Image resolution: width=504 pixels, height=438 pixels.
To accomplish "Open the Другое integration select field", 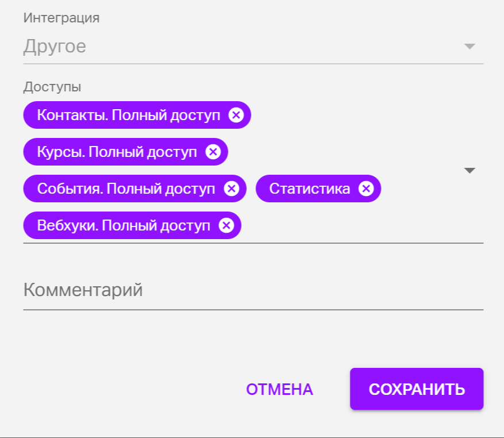I will (230, 47).
